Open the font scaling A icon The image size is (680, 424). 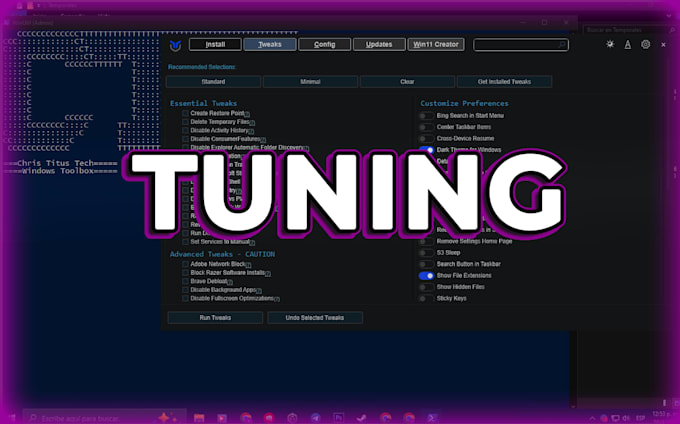628,44
